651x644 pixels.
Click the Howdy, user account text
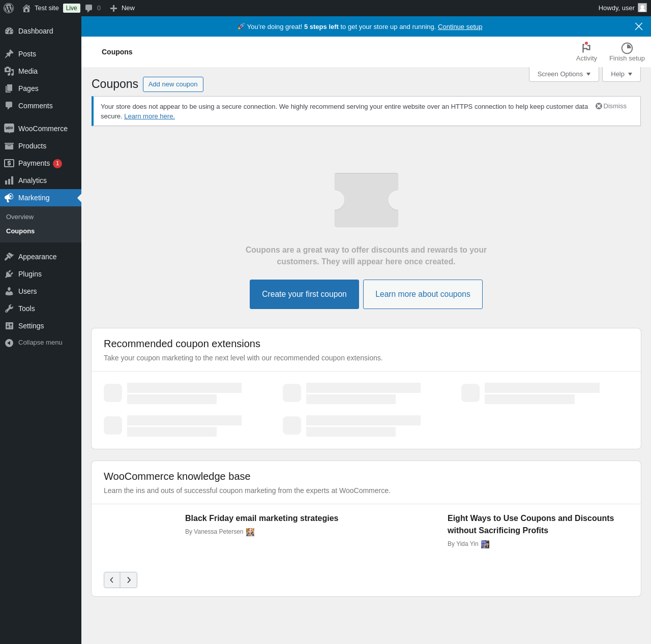click(616, 8)
